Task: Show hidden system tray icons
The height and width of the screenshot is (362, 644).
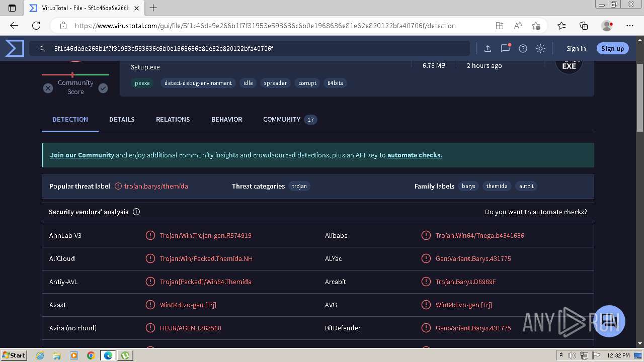Action: pos(561,355)
